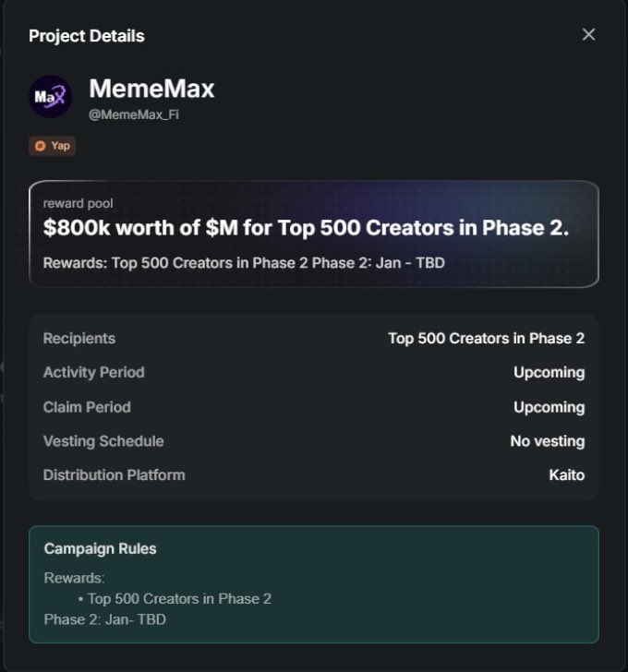
Task: Select the Yap tag label
Action: point(60,146)
